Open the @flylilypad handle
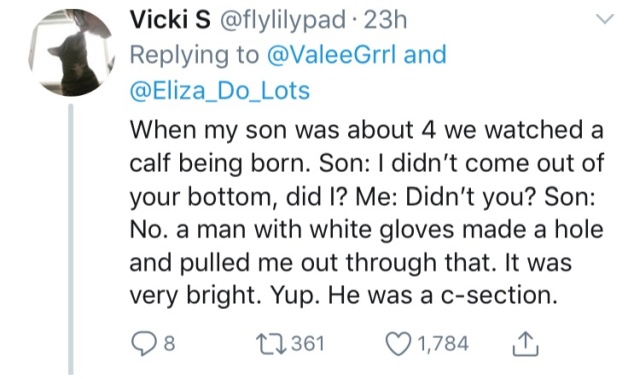This screenshot has width=640, height=379. point(283,20)
